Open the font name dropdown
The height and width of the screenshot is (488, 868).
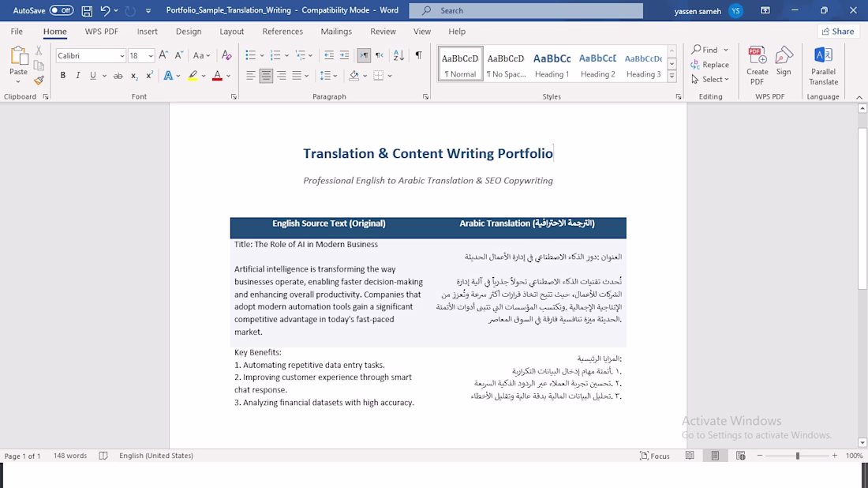tap(122, 56)
